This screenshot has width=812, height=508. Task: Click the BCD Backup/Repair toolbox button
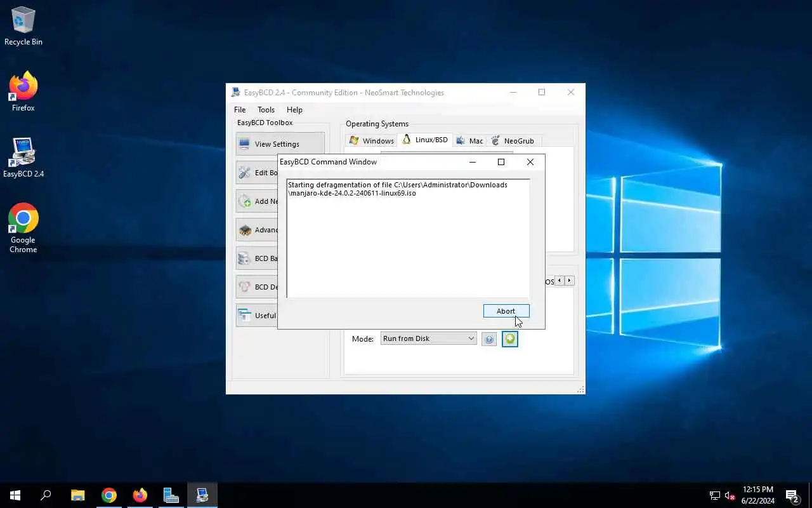tap(257, 258)
